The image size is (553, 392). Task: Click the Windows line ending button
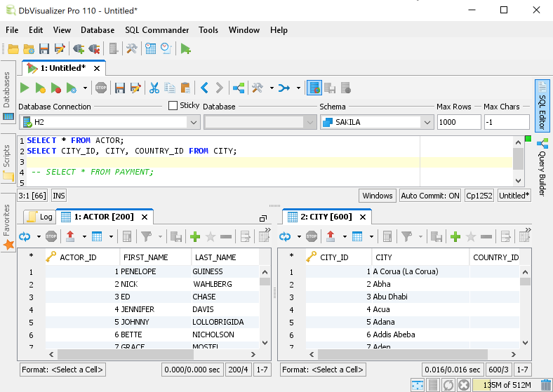[378, 196]
